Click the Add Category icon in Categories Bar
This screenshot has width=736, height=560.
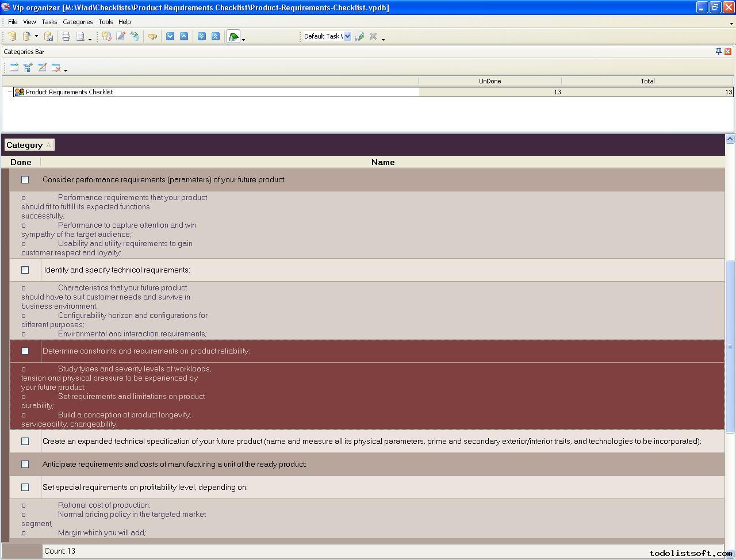[14, 67]
